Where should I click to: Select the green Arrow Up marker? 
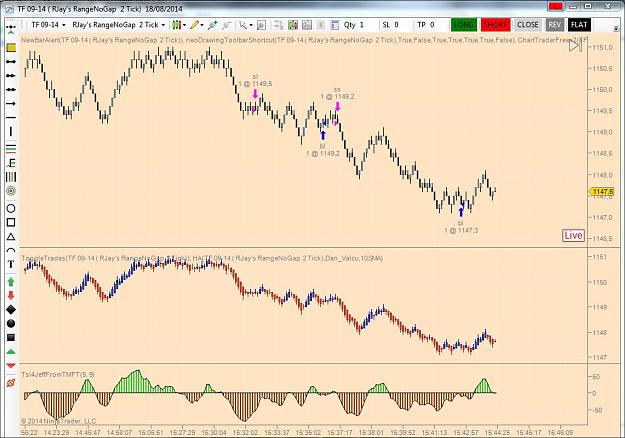[11, 282]
